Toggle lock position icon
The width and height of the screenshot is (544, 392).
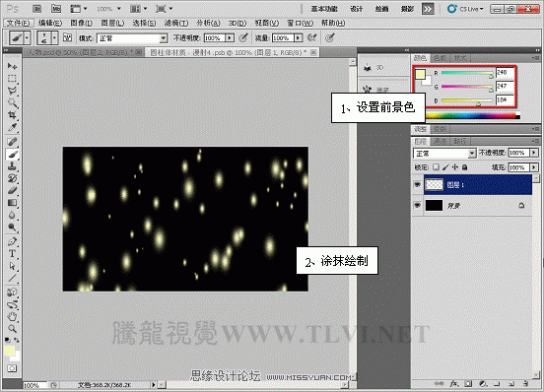click(x=455, y=167)
